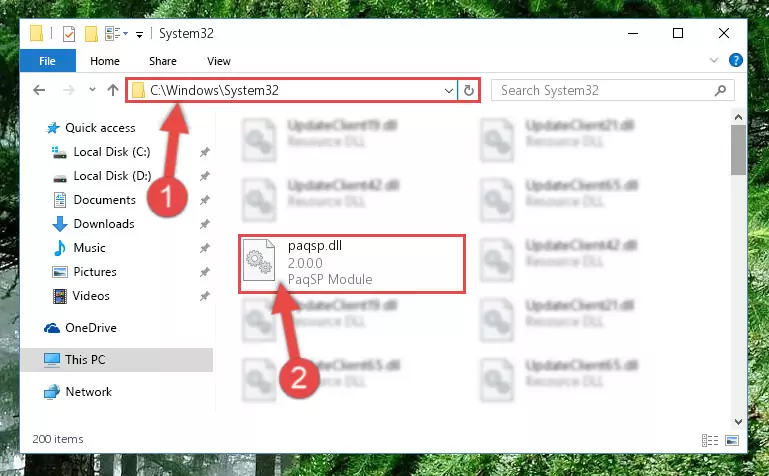Unpin Local Disk (C:) from Quick access
Screen dimensions: 769x476
[x=205, y=152]
